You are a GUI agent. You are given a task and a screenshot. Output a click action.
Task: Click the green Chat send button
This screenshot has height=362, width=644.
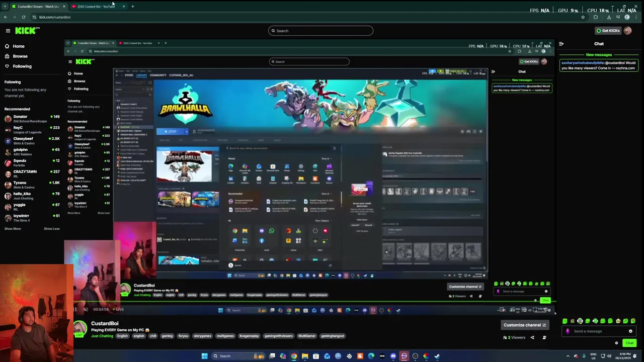pyautogui.click(x=629, y=343)
